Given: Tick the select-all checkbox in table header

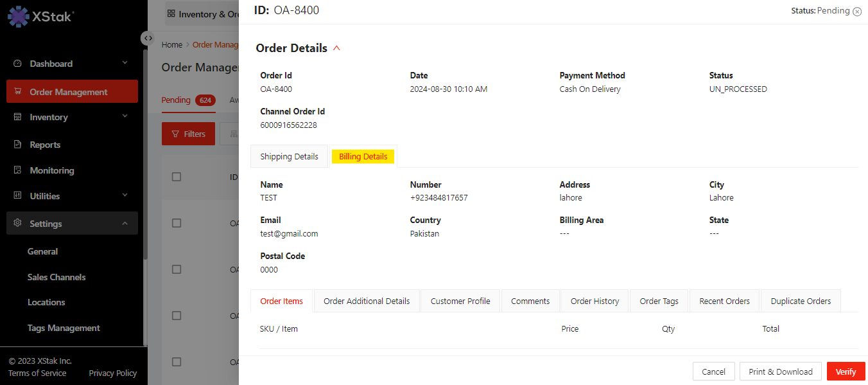Looking at the screenshot, I should click(x=177, y=177).
